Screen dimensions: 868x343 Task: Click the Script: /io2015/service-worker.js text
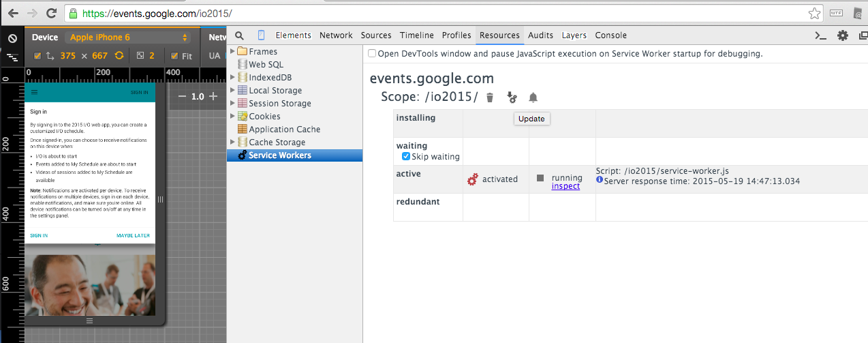point(662,171)
